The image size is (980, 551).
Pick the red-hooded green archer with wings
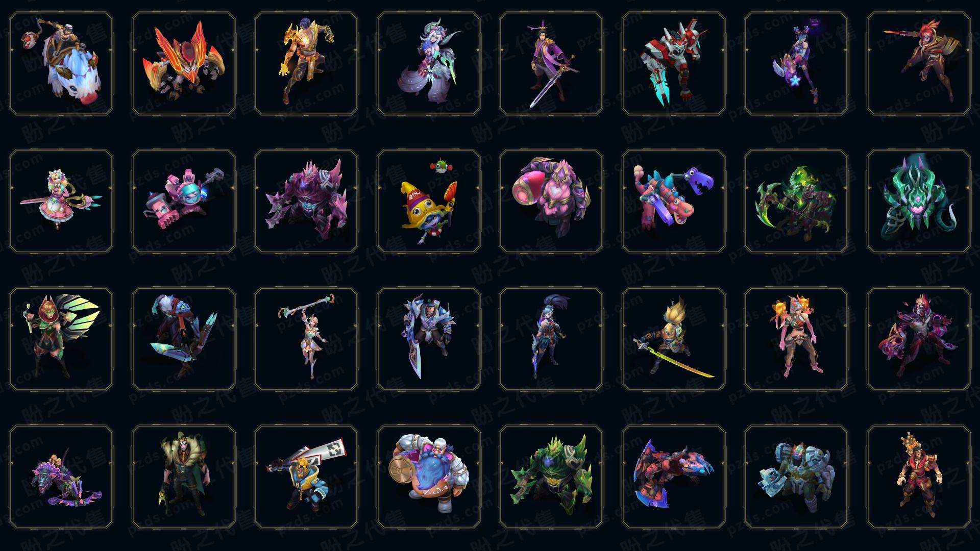pyautogui.click(x=61, y=339)
